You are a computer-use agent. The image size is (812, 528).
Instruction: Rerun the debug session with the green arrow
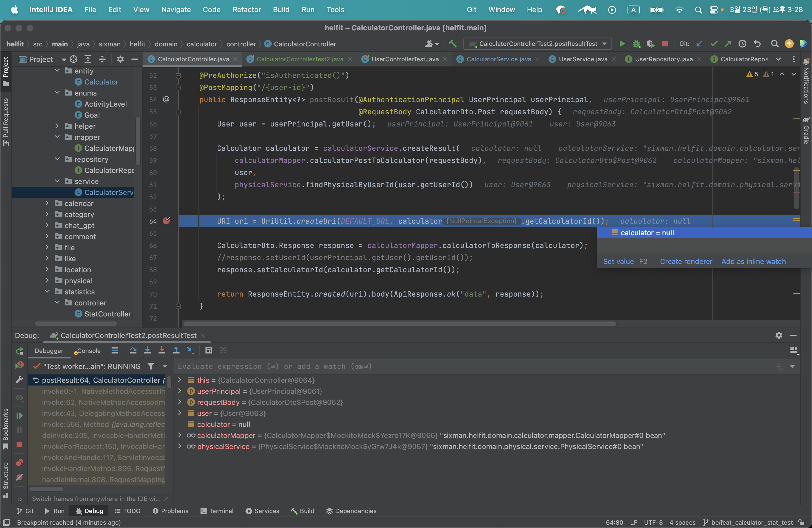point(19,351)
